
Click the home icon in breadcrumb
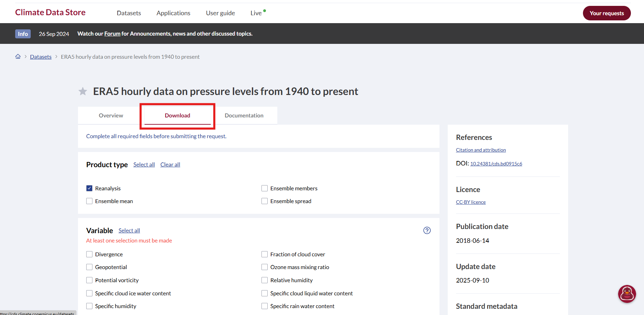coord(18,57)
